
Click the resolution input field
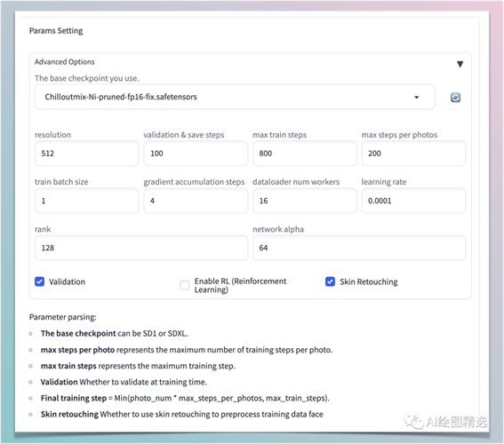pos(87,154)
